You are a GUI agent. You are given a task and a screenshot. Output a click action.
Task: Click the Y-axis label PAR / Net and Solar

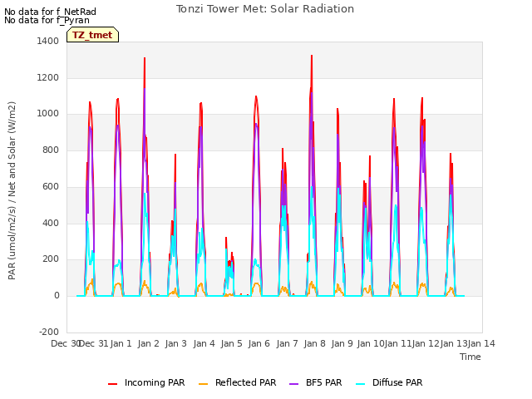point(12,190)
